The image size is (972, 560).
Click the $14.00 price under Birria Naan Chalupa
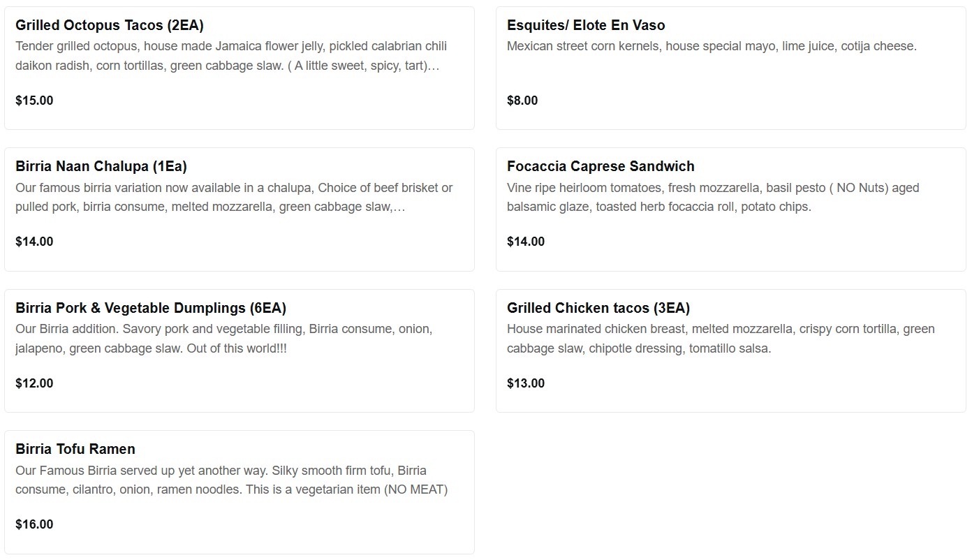click(x=34, y=242)
